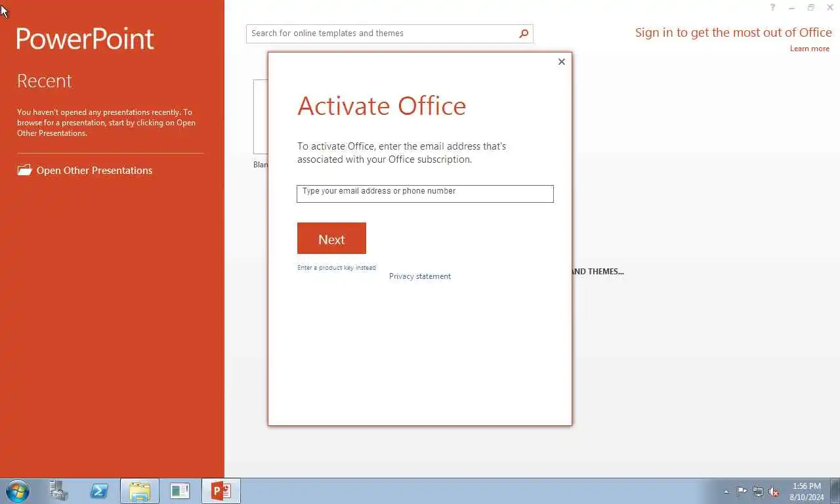
Task: Restore down the PowerPoint window
Action: pyautogui.click(x=811, y=8)
